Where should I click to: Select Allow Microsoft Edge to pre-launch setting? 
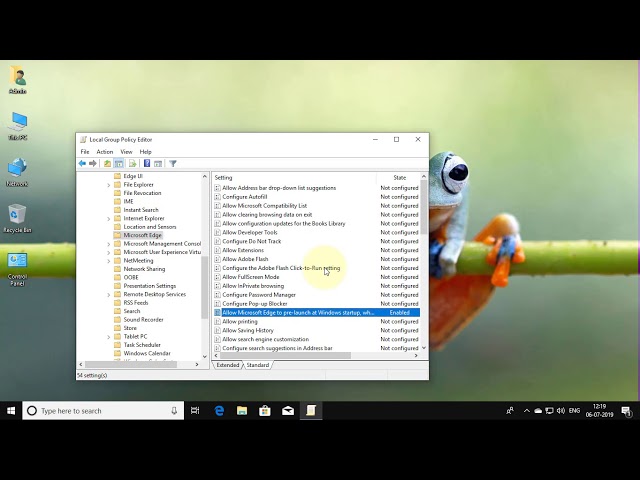tap(317, 313)
